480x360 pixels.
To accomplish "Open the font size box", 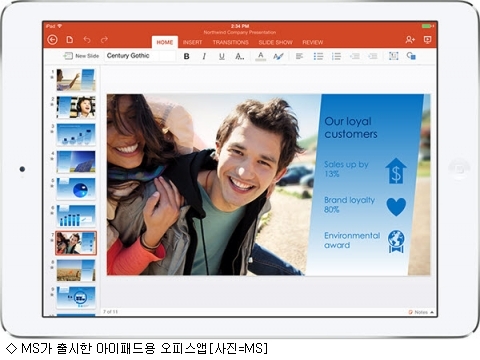I will pos(167,56).
